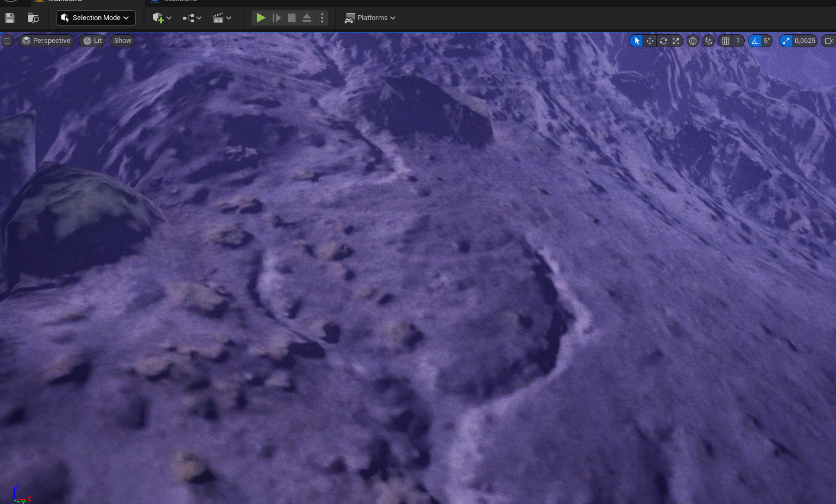Select the translate (move) gizmo tool
Screen dimensions: 836x504
coord(650,41)
